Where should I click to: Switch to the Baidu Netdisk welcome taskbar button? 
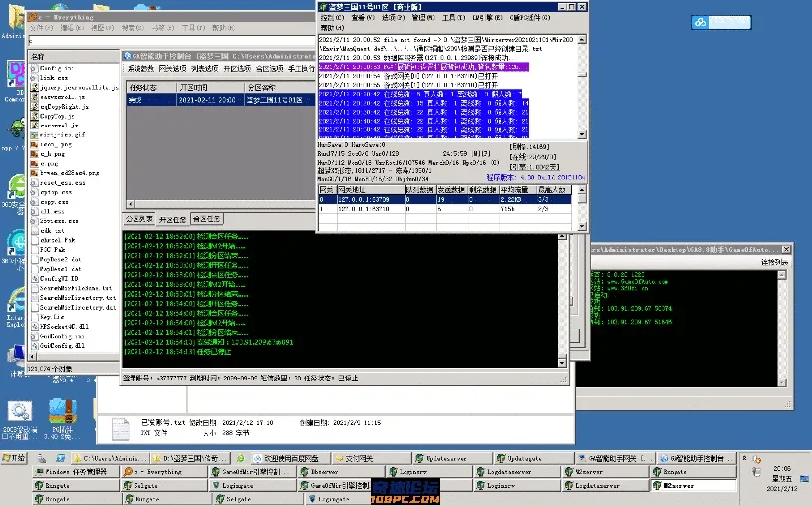coord(291,458)
